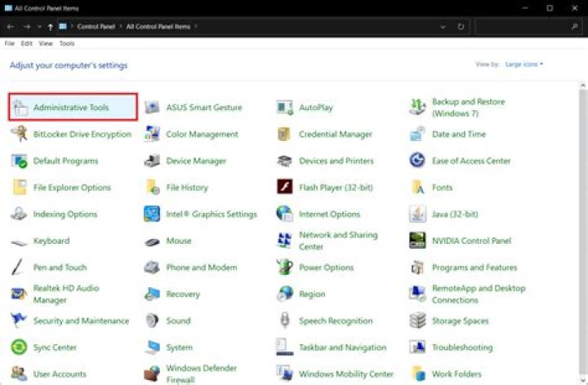Open the Region globe icon
Image resolution: width=588 pixels, height=385 pixels.
[285, 294]
